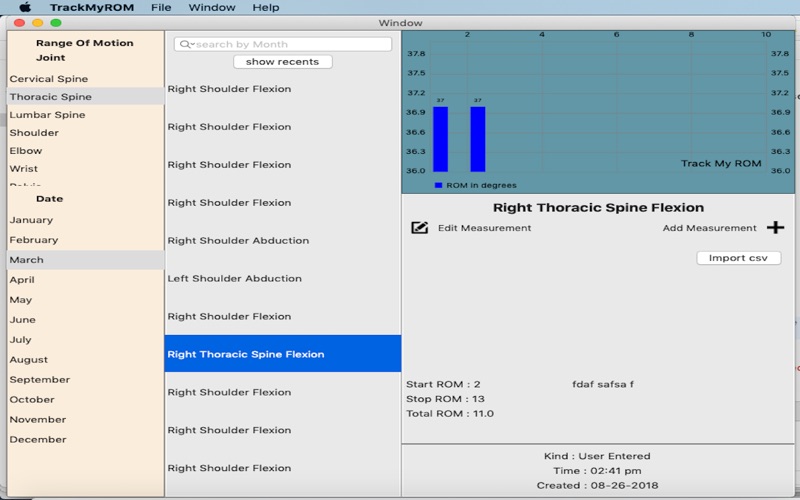Click the Start ROM : 2 value

pos(443,384)
